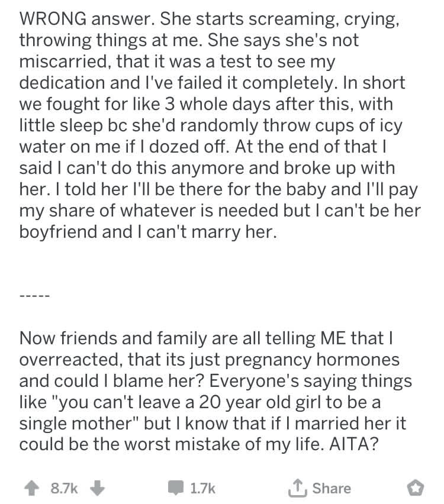Open the 1.7k comments count

pos(204,488)
